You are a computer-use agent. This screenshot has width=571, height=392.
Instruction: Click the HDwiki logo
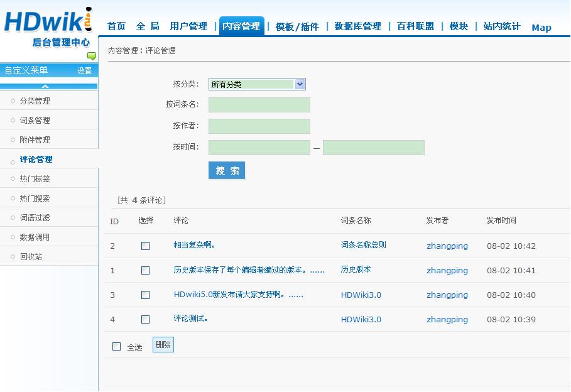pyautogui.click(x=48, y=27)
